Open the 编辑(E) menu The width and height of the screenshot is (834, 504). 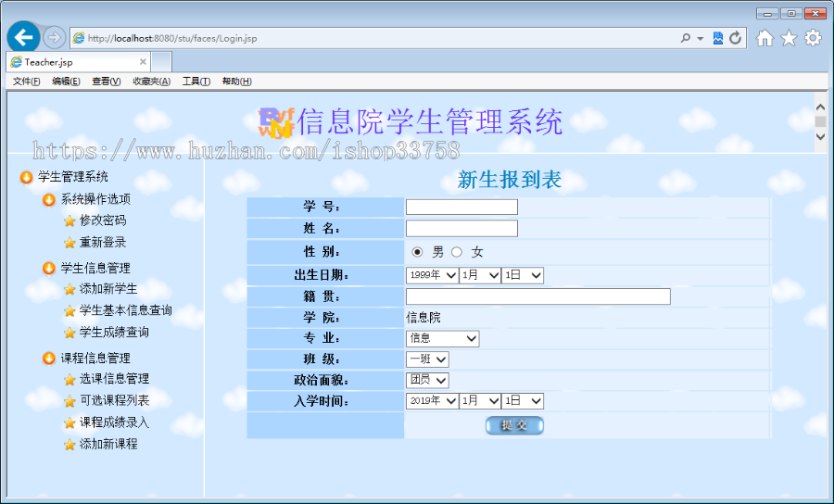pyautogui.click(x=66, y=82)
